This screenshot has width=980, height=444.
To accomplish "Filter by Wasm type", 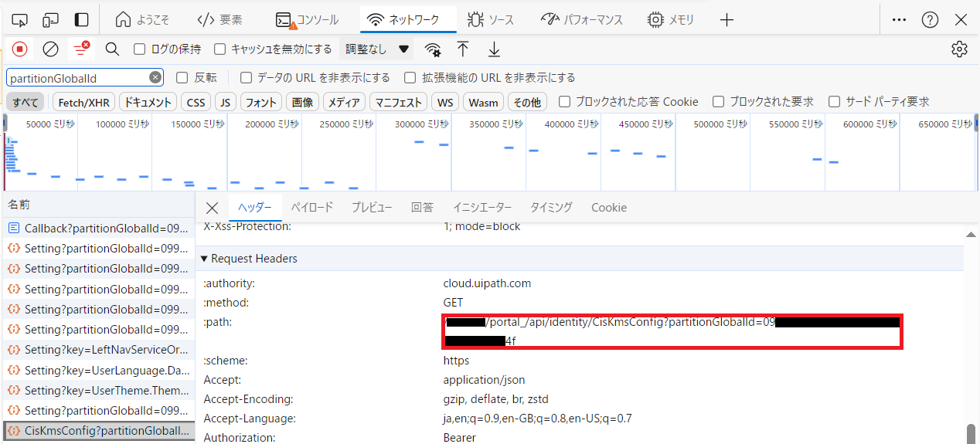I will click(x=484, y=102).
